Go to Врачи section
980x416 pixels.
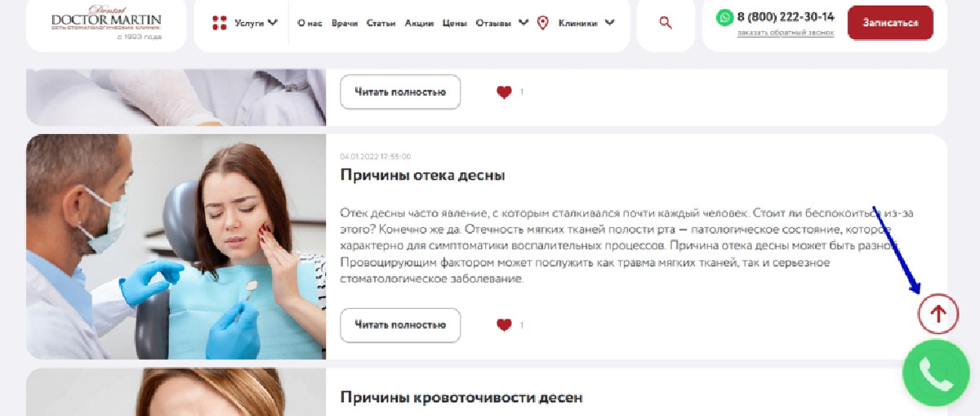pos(345,23)
